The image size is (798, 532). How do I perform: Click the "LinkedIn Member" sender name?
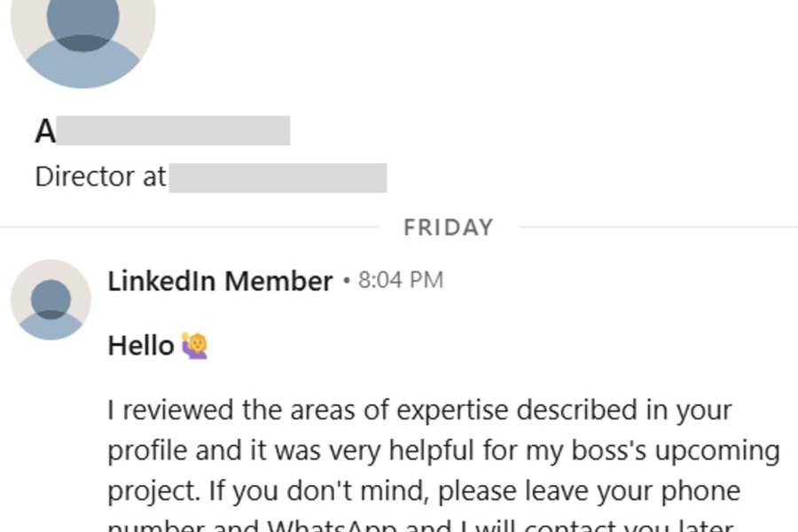point(220,281)
